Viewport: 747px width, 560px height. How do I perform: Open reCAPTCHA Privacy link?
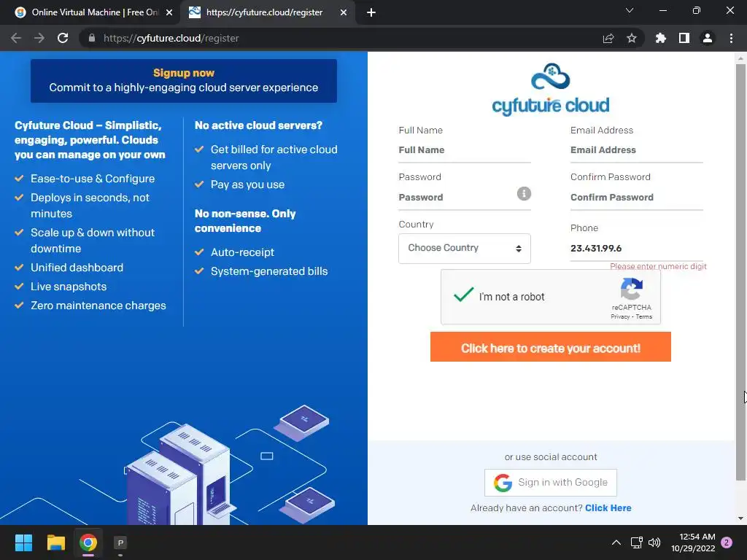click(620, 316)
